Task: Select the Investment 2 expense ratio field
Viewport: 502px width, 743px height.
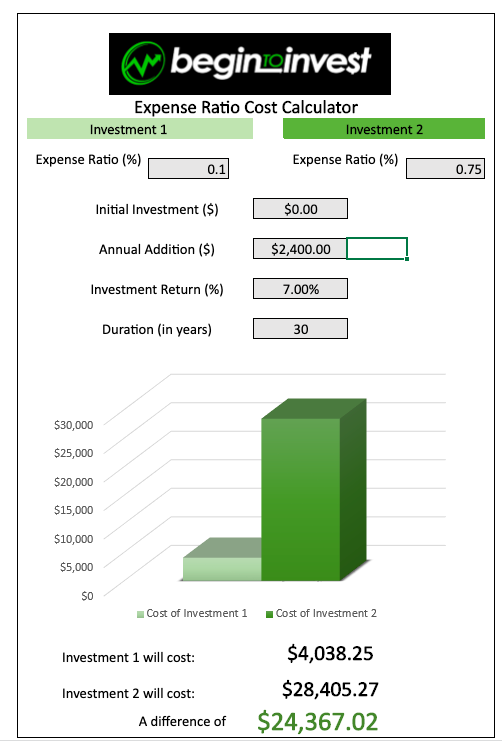Action: pyautogui.click(x=445, y=169)
